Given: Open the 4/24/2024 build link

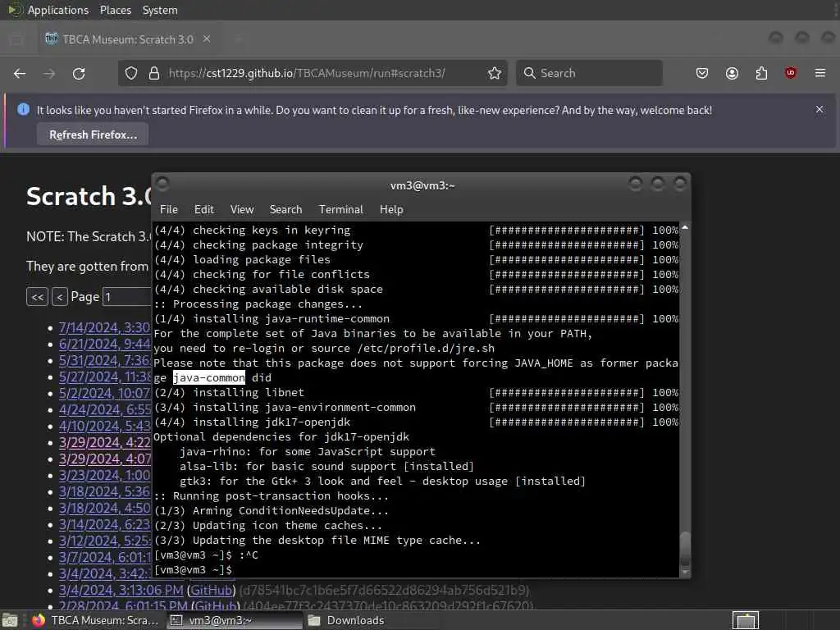Looking at the screenshot, I should coord(104,410).
